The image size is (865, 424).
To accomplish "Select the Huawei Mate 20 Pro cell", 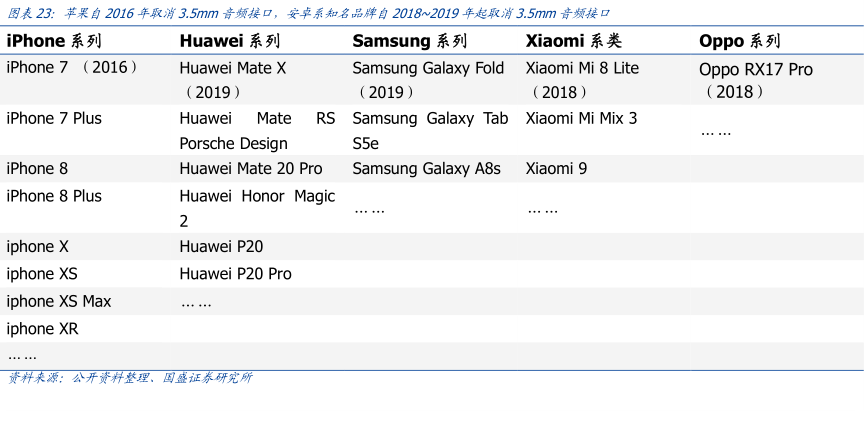I will [250, 169].
